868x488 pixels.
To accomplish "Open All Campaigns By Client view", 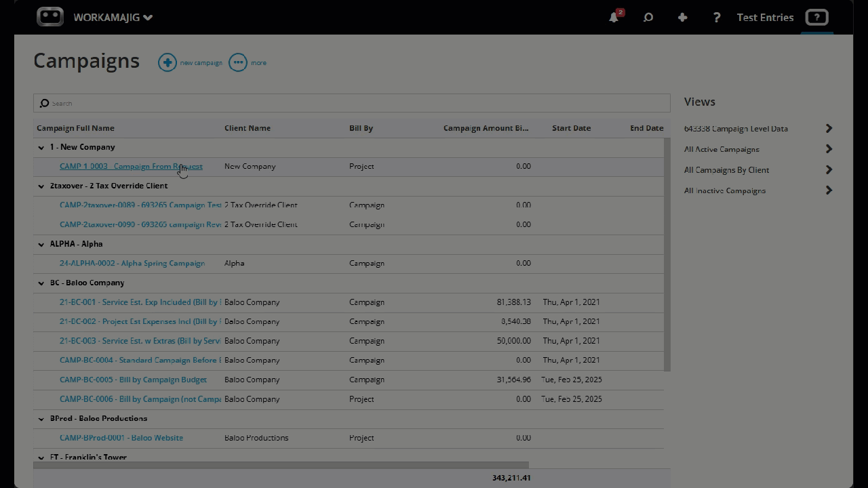I will pyautogui.click(x=726, y=170).
